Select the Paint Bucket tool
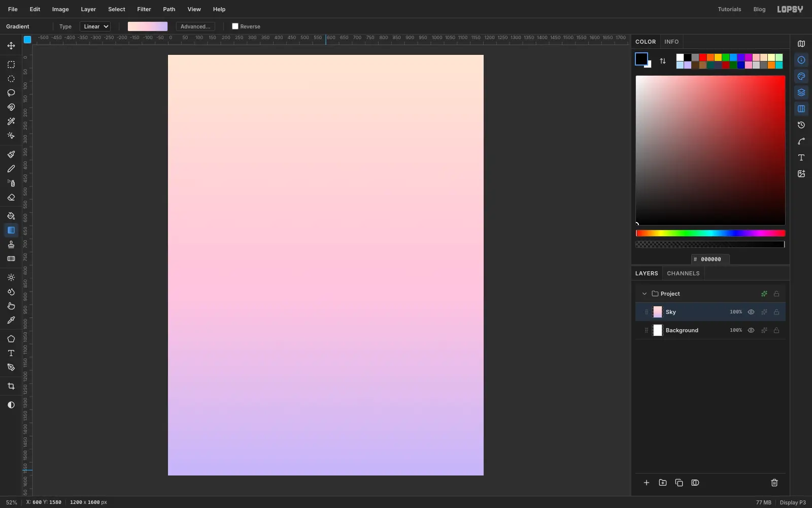This screenshot has width=812, height=508. 11,216
